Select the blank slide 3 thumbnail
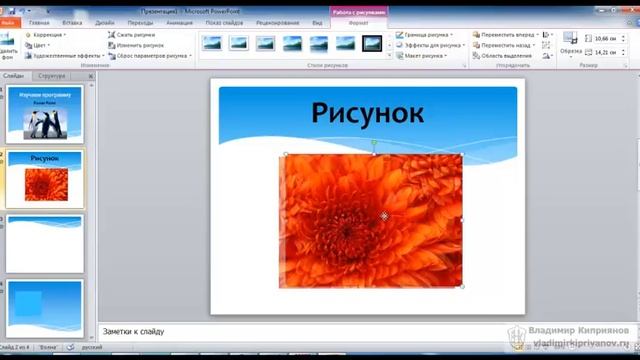The width and height of the screenshot is (640, 360). tap(45, 244)
